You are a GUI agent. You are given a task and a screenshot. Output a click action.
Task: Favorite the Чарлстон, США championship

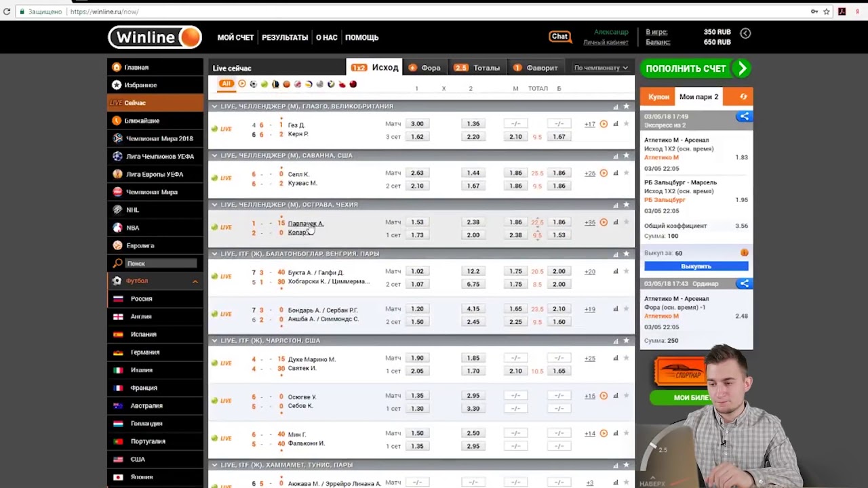coord(626,340)
